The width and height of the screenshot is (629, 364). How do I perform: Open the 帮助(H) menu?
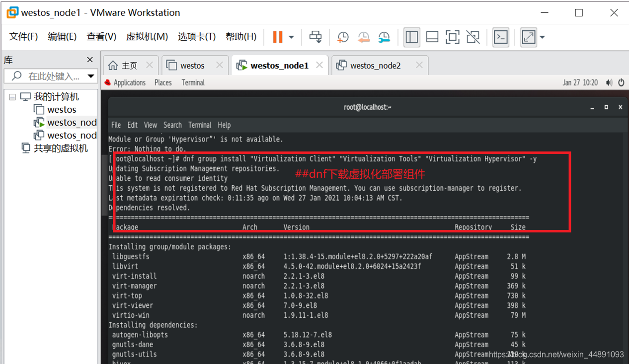(241, 37)
